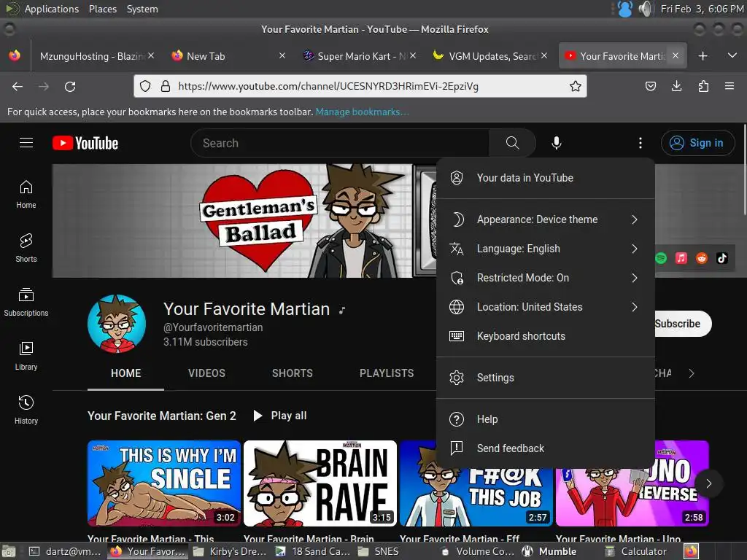Show next videos in Gen 2 shelf
The image size is (747, 560).
tap(708, 483)
